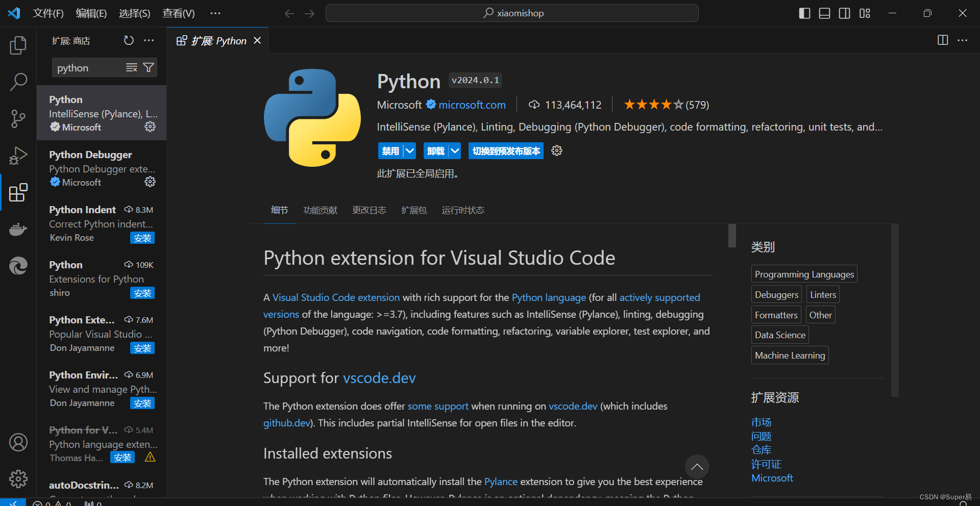
Task: Switch to the 功能贡献 tab
Action: (x=320, y=210)
